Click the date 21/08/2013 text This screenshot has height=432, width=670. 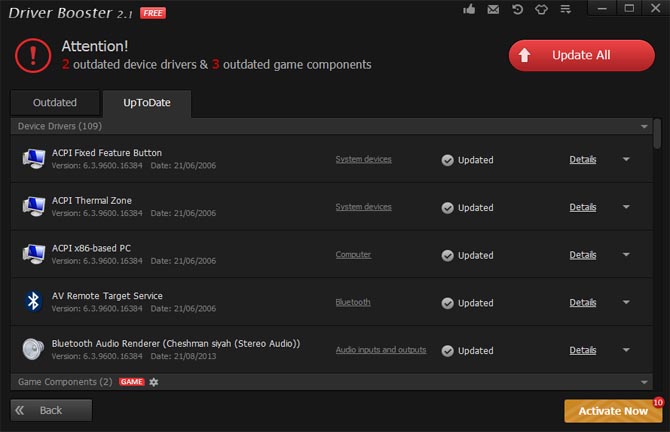(195, 356)
